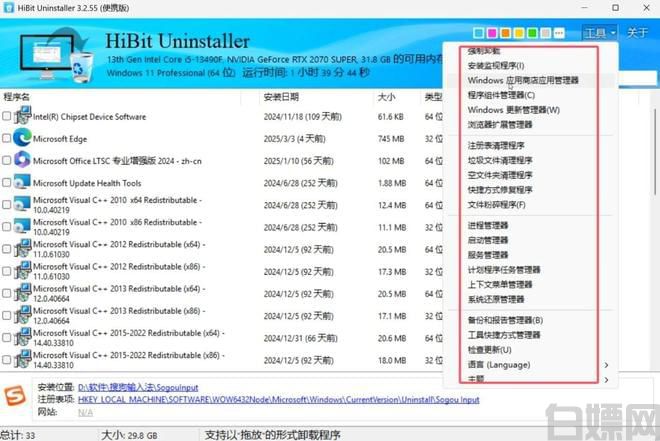Viewport: 660px width, 441px height.
Task: Select 工具快捷方式管理器 menu item
Action: (504, 335)
